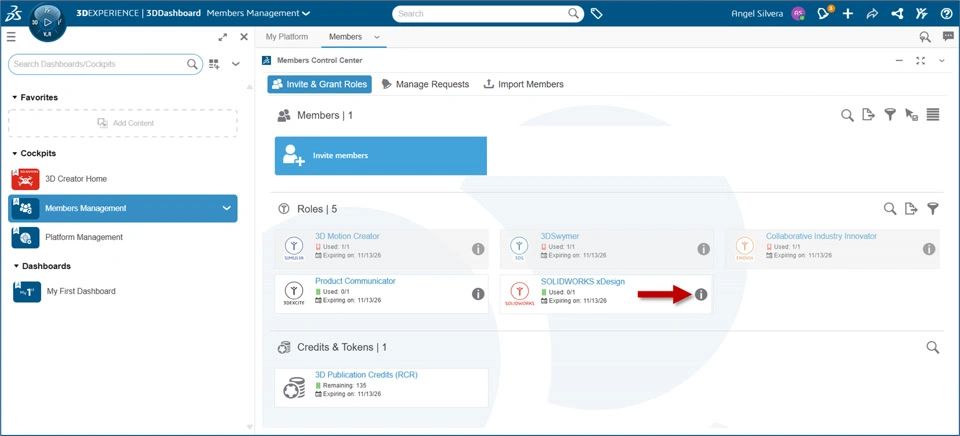The image size is (960, 436).
Task: Open 3D Motion Creator role link
Action: coord(347,236)
